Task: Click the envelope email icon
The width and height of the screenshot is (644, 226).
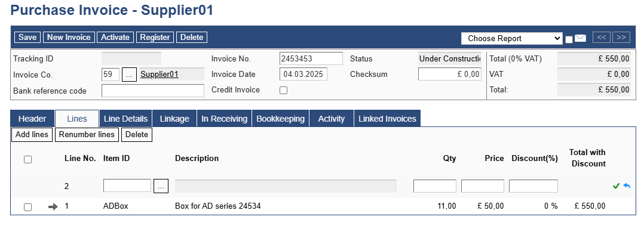Action: [x=580, y=38]
